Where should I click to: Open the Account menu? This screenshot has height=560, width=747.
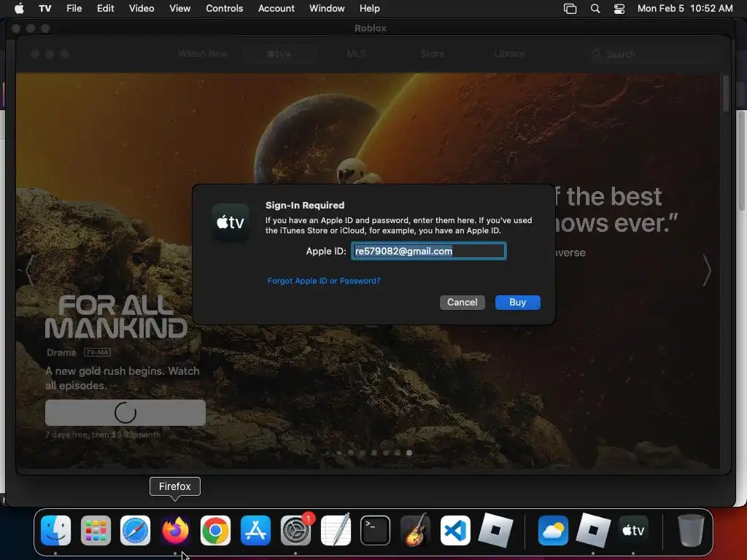(x=276, y=9)
